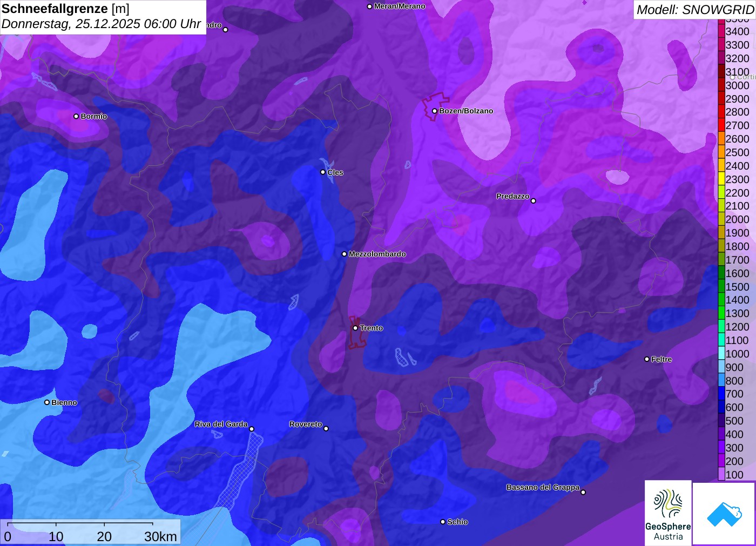The image size is (756, 546).
Task: Click the 1700 m olive swatch
Action: click(721, 260)
